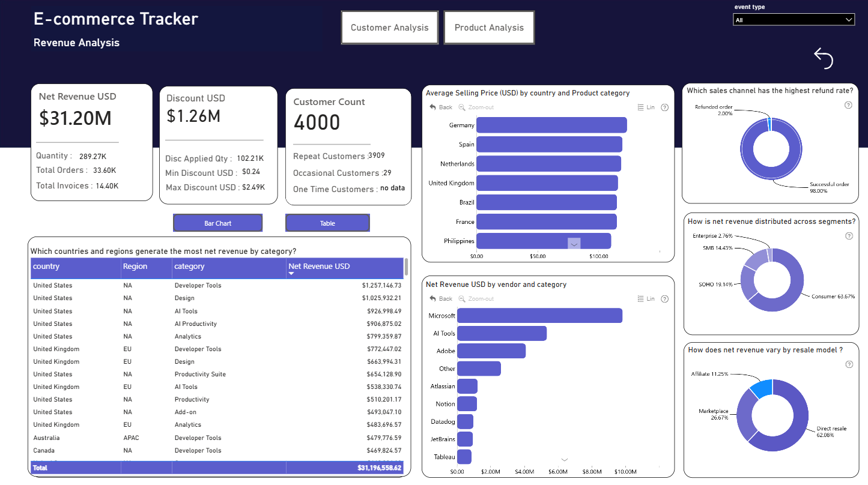Click Back arrow in Average Selling Price chart

tap(441, 107)
